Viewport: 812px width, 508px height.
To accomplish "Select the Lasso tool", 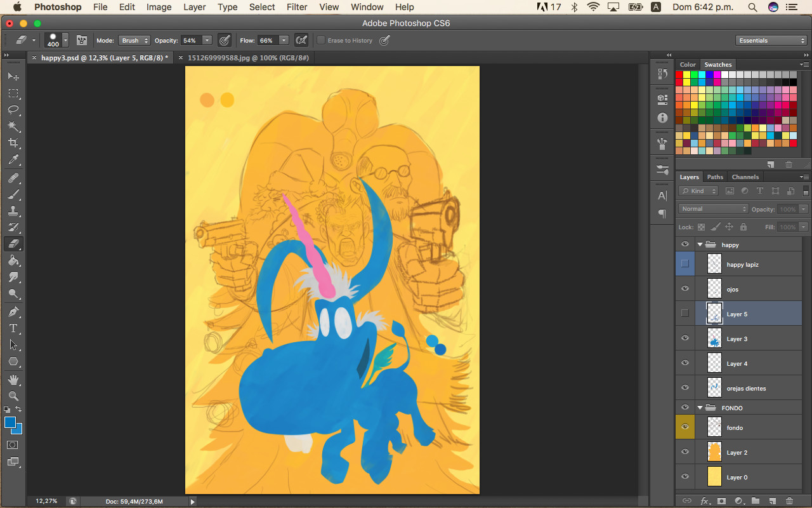I will 13,110.
